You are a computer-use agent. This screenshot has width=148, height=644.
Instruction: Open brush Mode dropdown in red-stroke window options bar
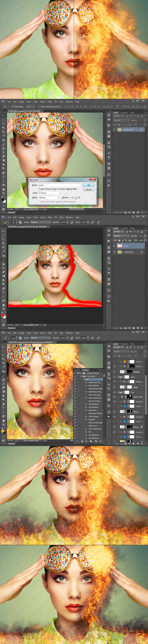pyautogui.click(x=40, y=222)
